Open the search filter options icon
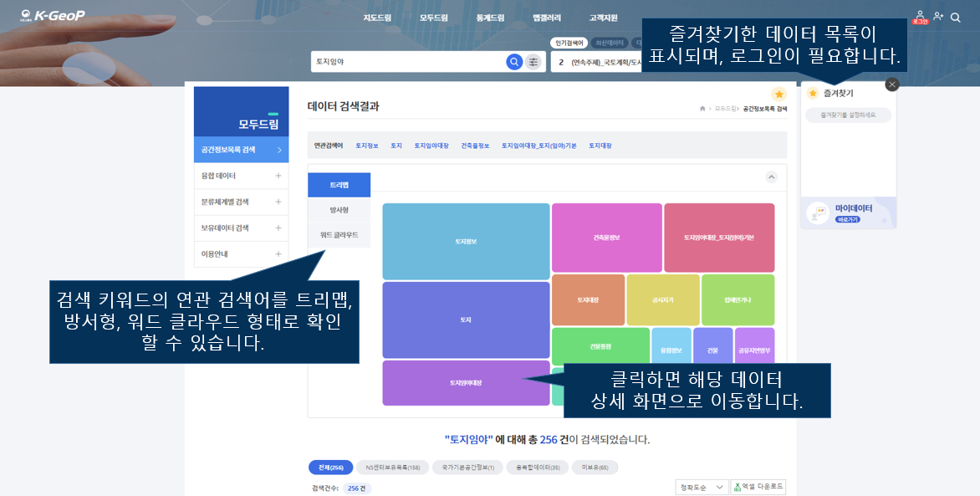This screenshot has width=980, height=496. [x=533, y=62]
